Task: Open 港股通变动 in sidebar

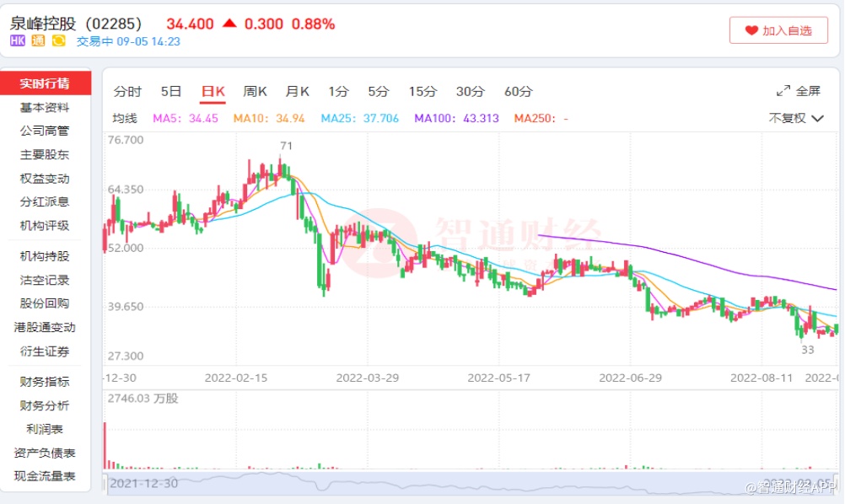Action: (45, 327)
